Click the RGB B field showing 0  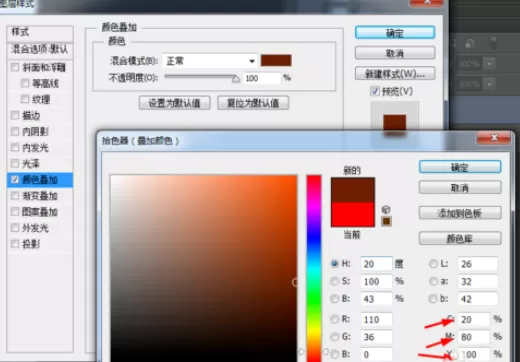point(376,354)
